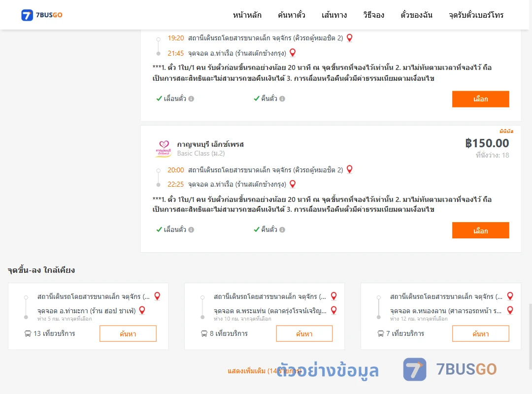
Task: Click คืนตั๋ว label in the 19:20 trip
Action: click(x=269, y=99)
